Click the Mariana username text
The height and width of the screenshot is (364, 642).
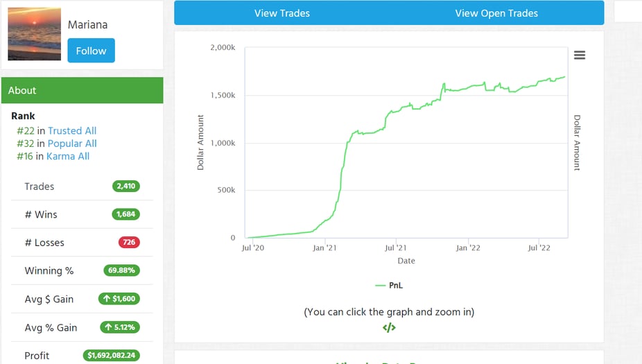point(87,25)
